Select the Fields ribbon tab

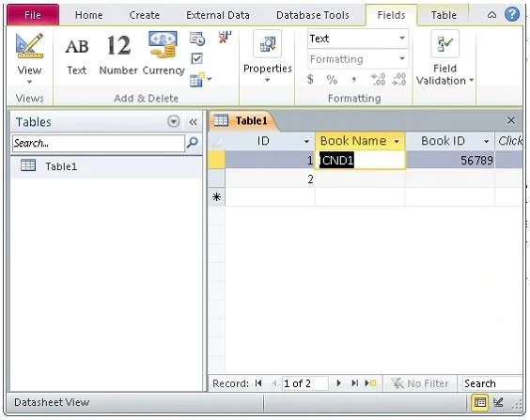pyautogui.click(x=391, y=15)
